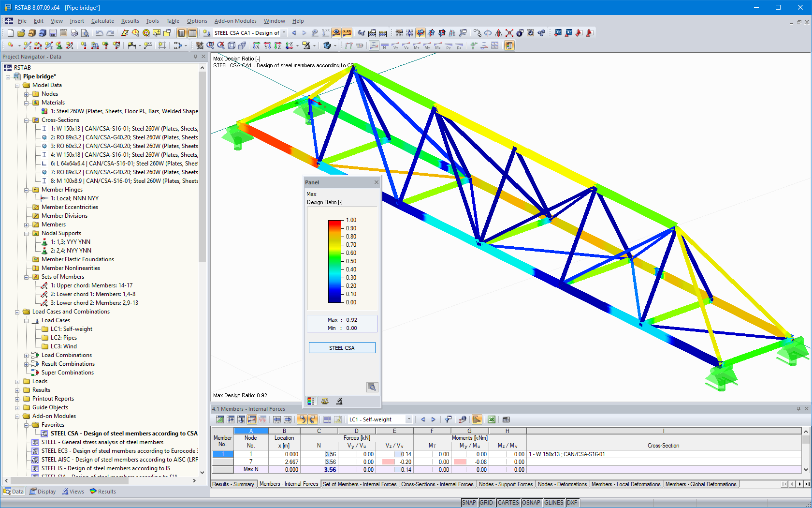This screenshot has height=508, width=812.
Task: Switch navigator to Views tab
Action: tap(73, 492)
